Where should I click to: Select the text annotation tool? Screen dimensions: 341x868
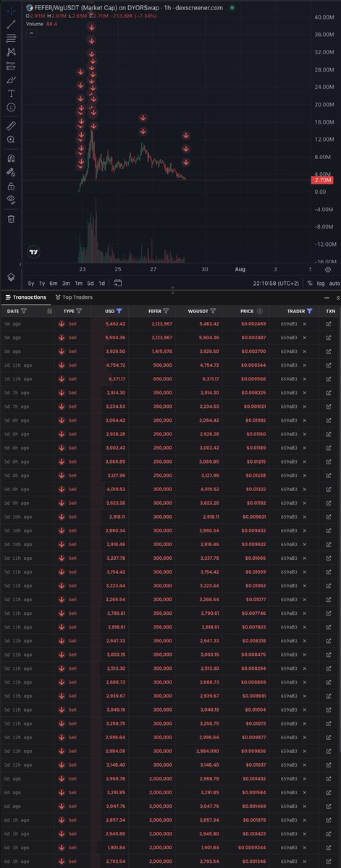click(x=11, y=94)
